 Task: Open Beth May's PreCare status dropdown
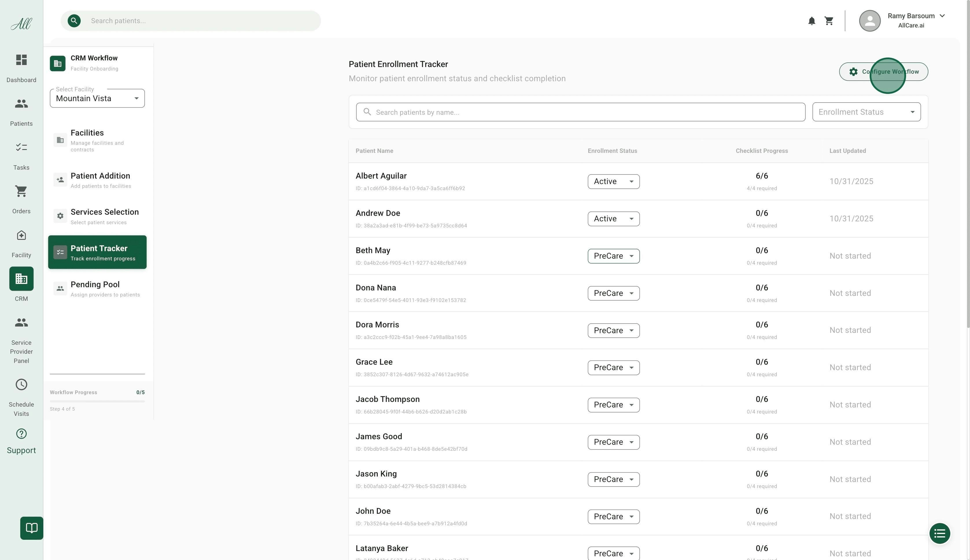tap(613, 256)
